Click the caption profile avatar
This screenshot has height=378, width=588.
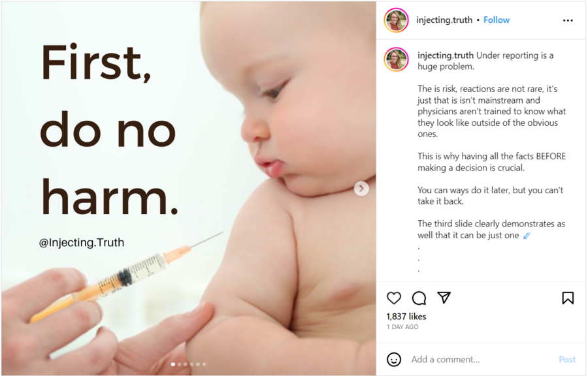click(396, 59)
